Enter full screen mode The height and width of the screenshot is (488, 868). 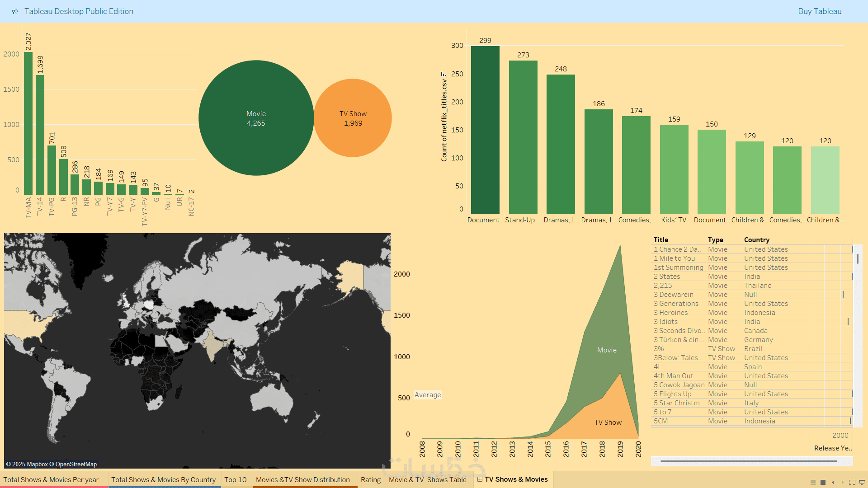click(x=852, y=482)
